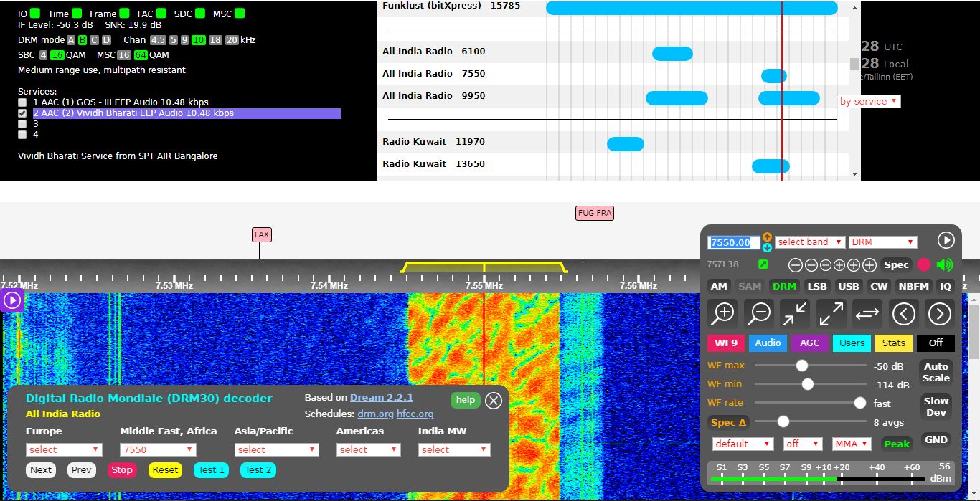Tick the service 3 checkbox
This screenshot has height=501, width=980.
click(22, 124)
